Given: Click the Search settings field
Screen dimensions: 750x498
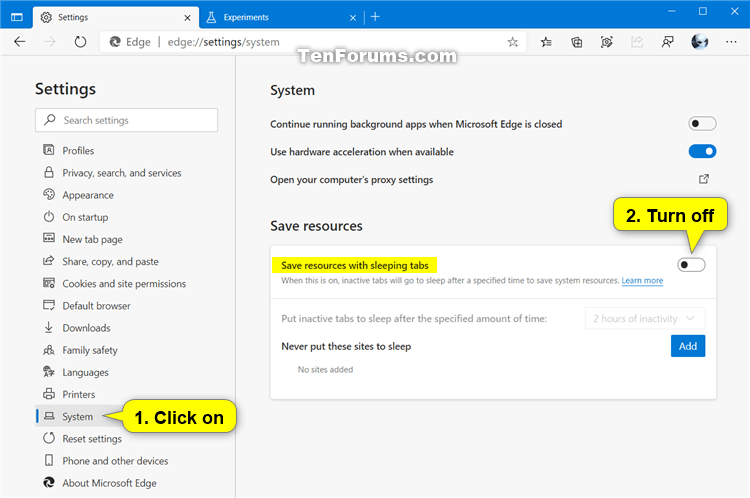Looking at the screenshot, I should (126, 120).
